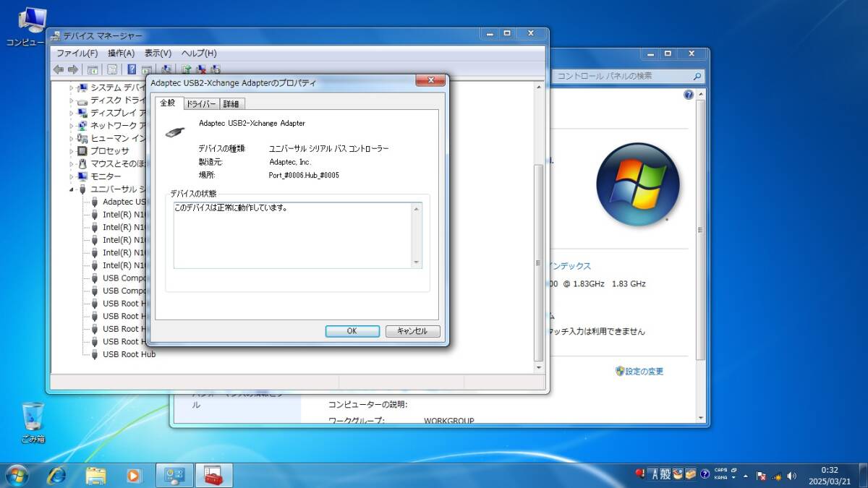Click the Update Driver green-arrow toolbar icon
The width and height of the screenshot is (868, 488).
pyautogui.click(x=186, y=69)
